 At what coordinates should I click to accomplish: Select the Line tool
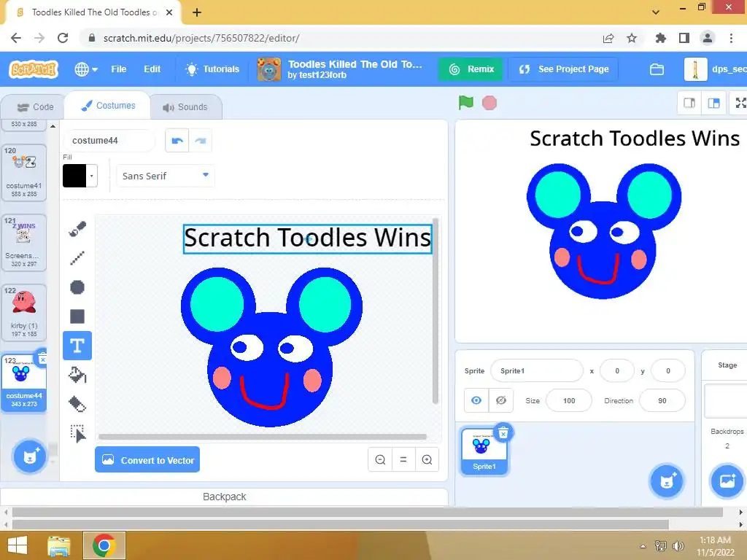point(77,258)
